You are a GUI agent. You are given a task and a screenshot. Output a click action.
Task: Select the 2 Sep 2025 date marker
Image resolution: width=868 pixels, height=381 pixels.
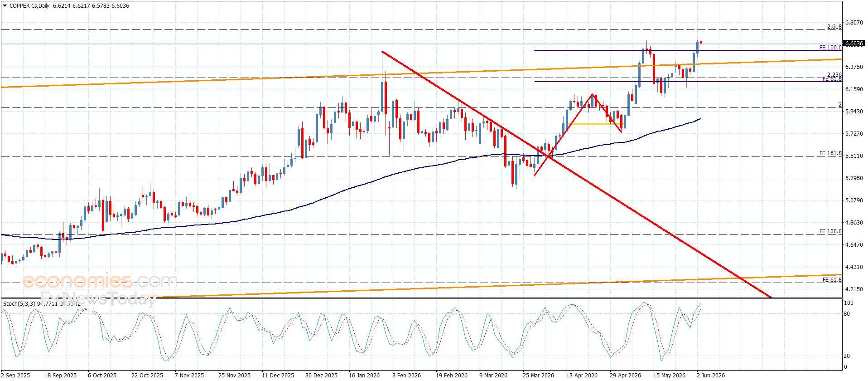[15, 376]
